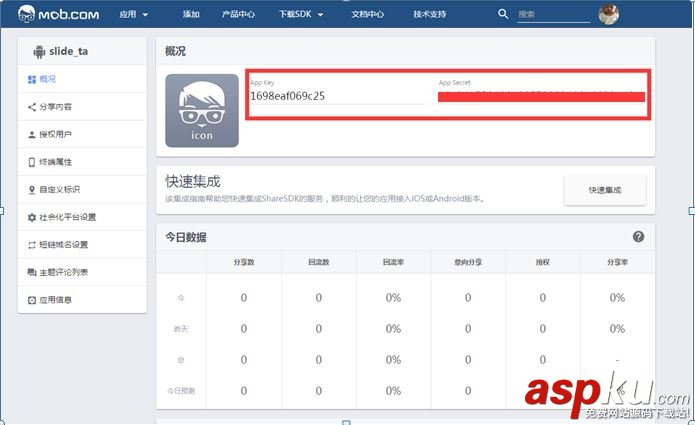This screenshot has height=425, width=695.
Task: Click the search magnifier icon
Action: (503, 14)
